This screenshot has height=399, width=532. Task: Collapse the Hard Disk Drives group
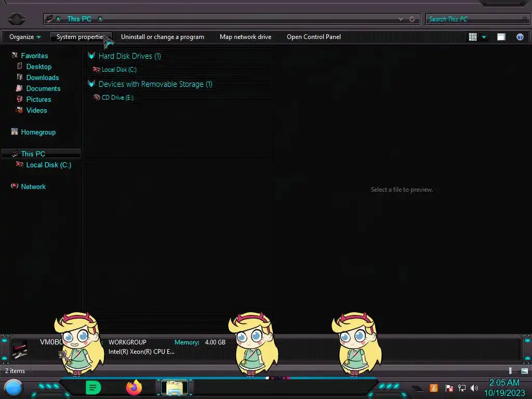(91, 56)
